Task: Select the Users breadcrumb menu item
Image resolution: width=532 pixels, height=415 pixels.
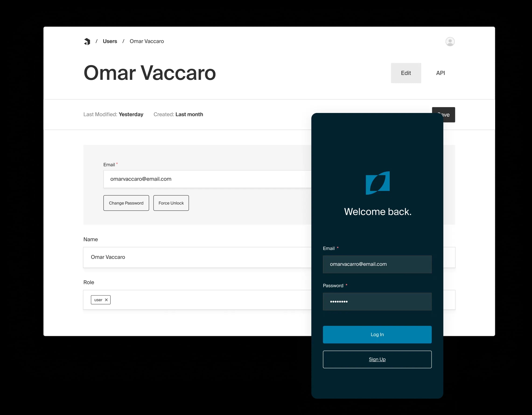Action: click(110, 41)
